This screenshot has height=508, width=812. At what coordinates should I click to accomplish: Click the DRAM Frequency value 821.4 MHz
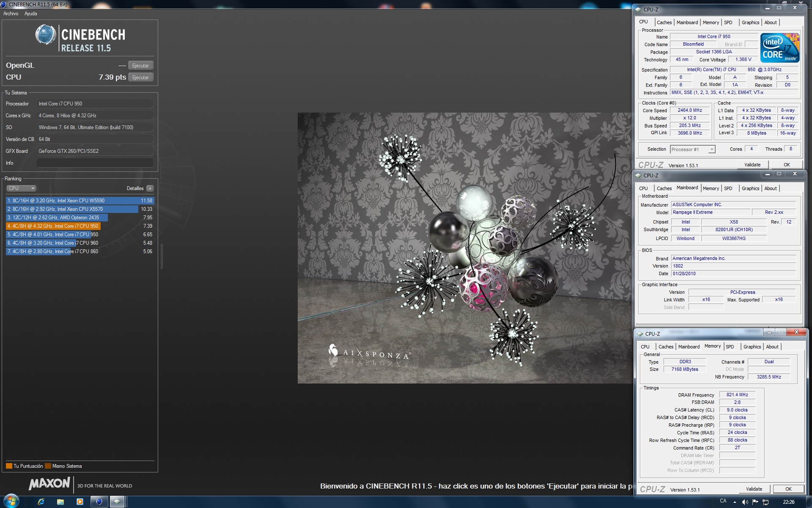click(x=737, y=395)
